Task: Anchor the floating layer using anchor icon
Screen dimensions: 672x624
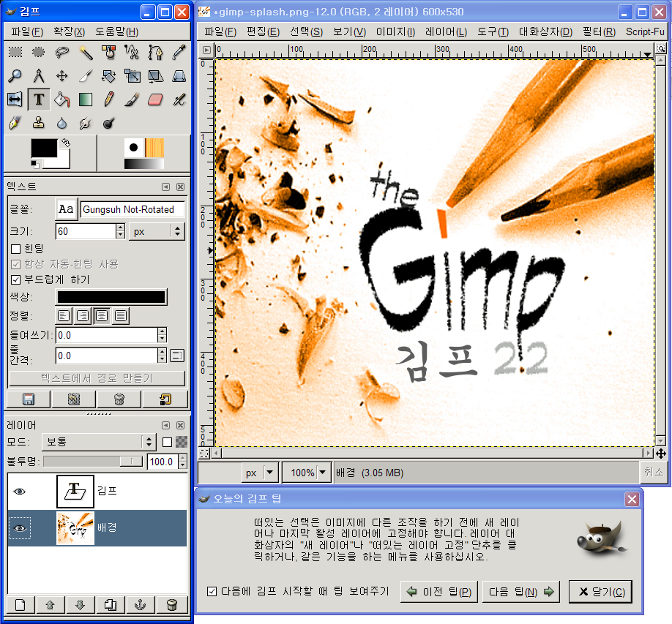Action: [x=140, y=605]
